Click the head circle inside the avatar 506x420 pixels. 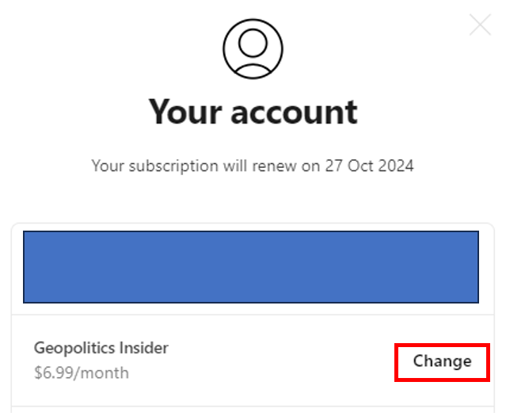pyautogui.click(x=253, y=43)
